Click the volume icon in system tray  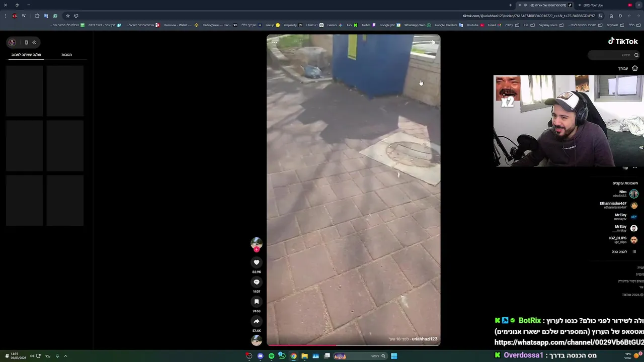[32, 356]
